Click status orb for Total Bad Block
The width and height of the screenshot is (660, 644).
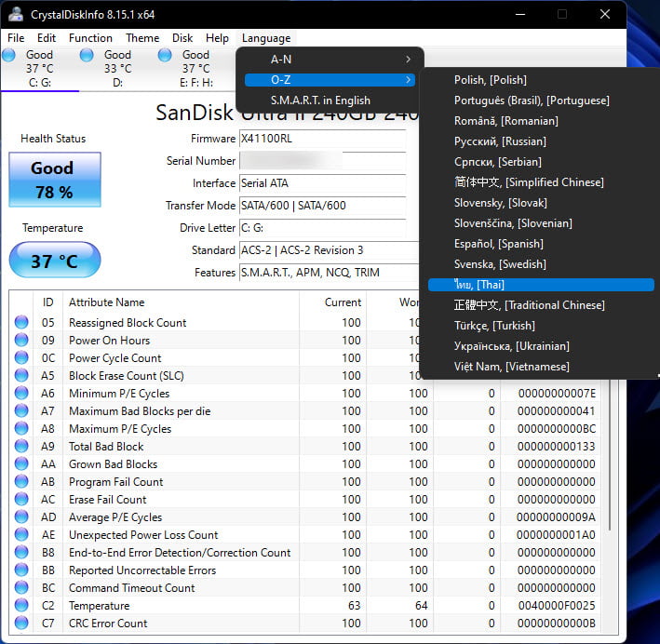(21, 446)
